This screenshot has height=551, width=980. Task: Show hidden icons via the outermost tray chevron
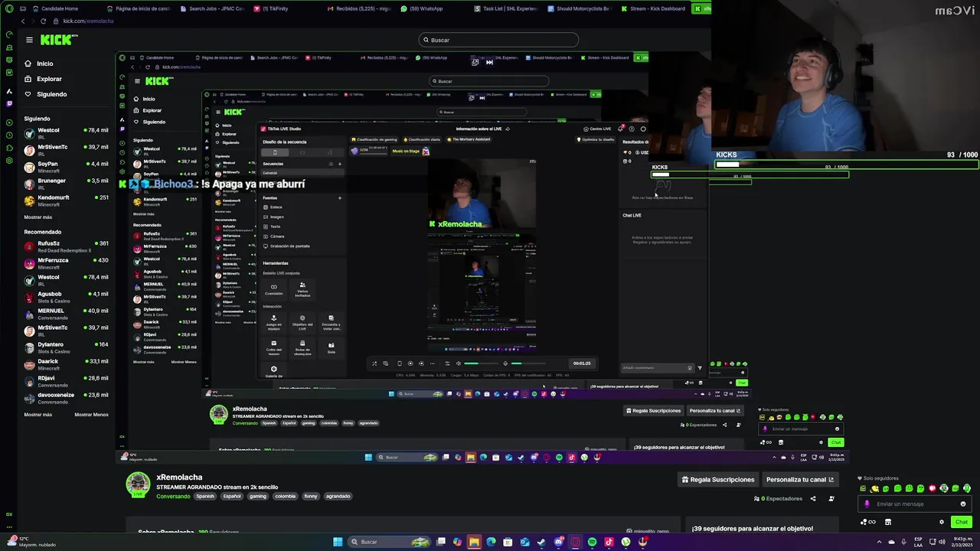(x=879, y=542)
